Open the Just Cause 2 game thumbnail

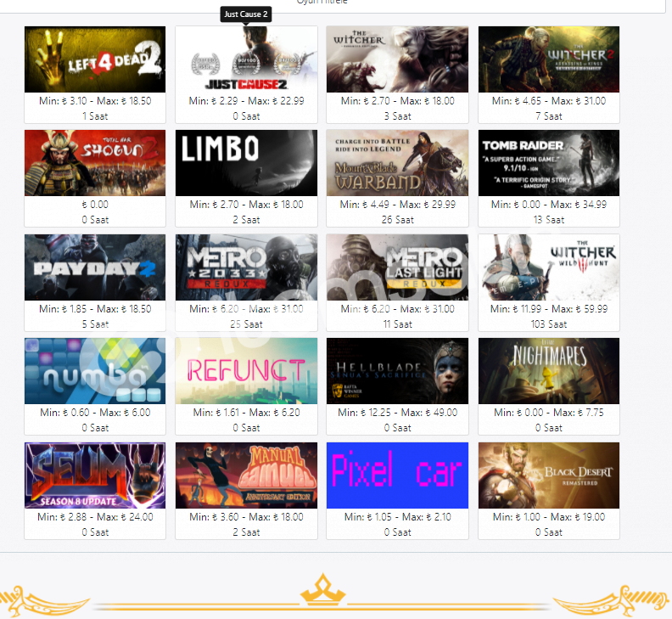pyautogui.click(x=246, y=59)
